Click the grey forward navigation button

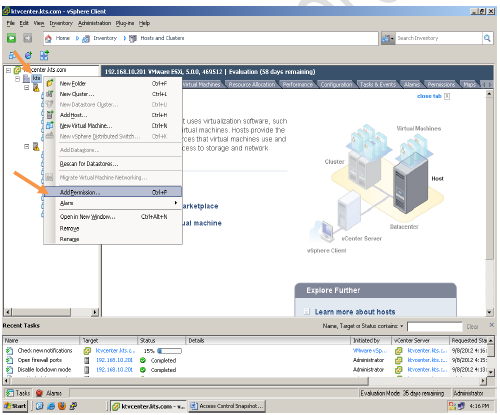(x=27, y=38)
